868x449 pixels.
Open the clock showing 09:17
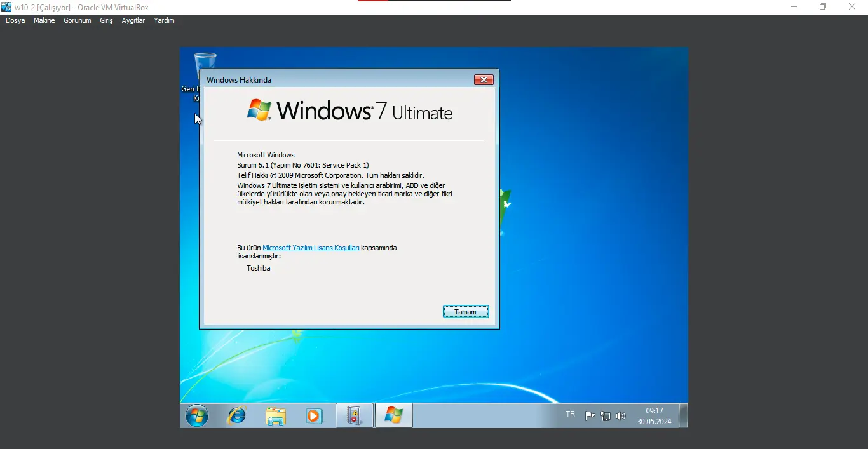coord(654,416)
